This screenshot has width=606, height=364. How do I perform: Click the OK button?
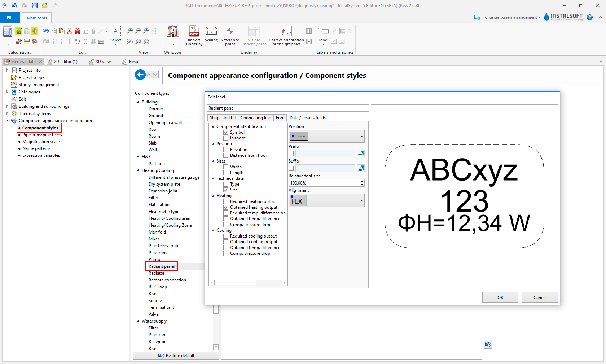pyautogui.click(x=500, y=297)
